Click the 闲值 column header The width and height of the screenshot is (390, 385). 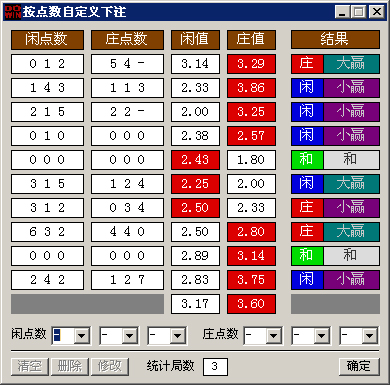195,40
